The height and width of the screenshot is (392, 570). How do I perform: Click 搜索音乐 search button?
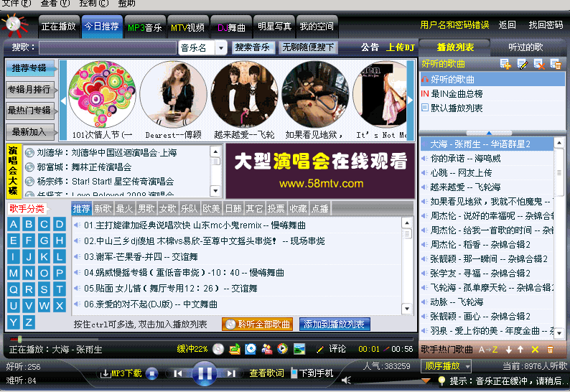pos(253,47)
